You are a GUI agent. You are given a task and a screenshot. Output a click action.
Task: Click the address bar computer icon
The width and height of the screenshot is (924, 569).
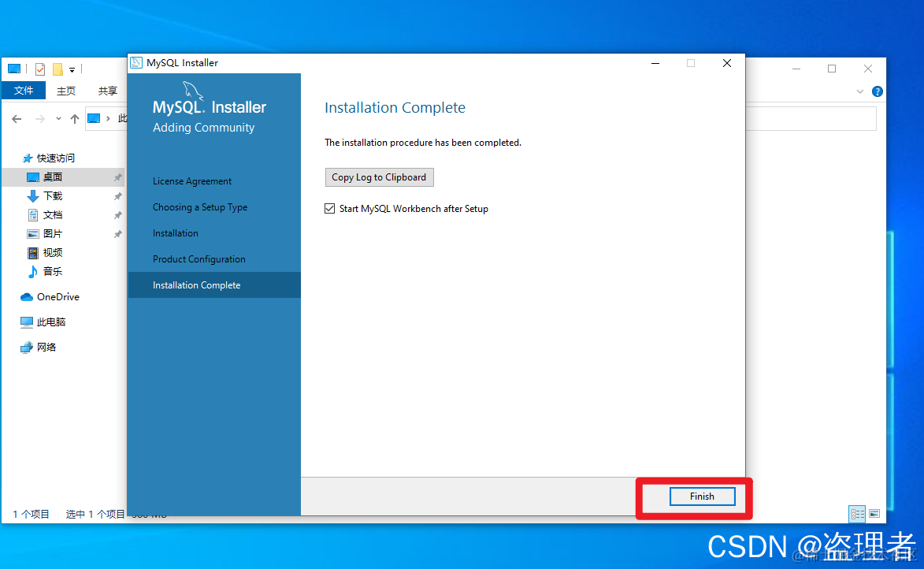(94, 118)
